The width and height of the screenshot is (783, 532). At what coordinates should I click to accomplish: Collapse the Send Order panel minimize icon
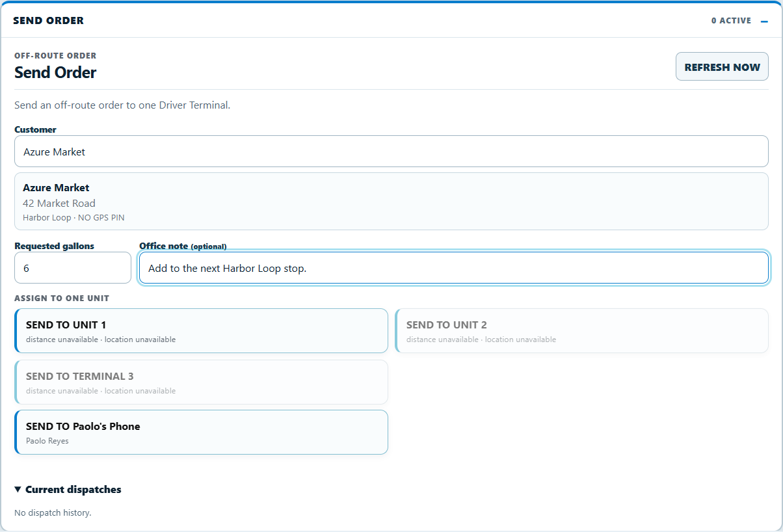(764, 21)
